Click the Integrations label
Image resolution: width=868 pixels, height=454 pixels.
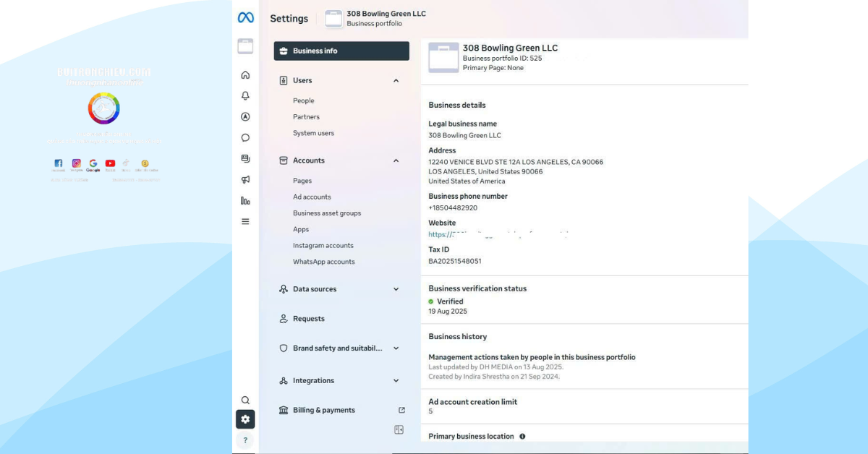coord(313,380)
